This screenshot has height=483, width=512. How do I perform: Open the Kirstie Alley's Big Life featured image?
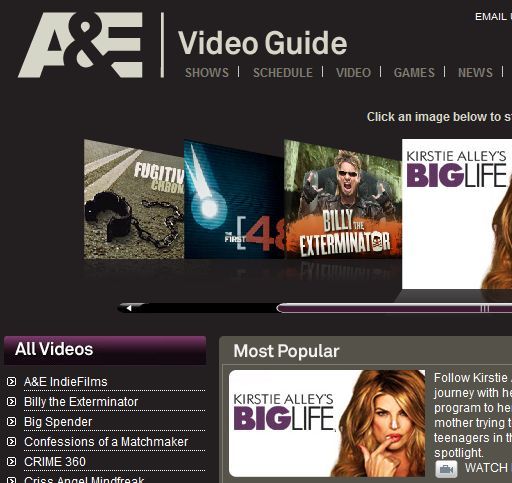[457, 214]
